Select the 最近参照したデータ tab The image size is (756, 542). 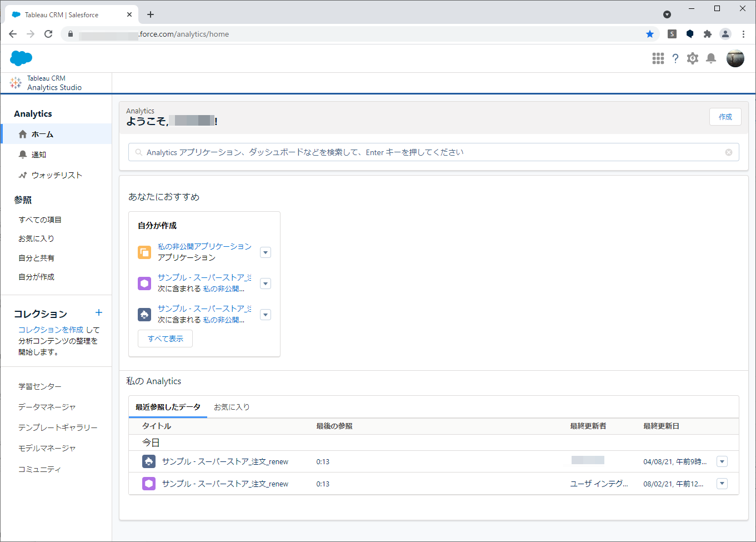pyautogui.click(x=168, y=407)
